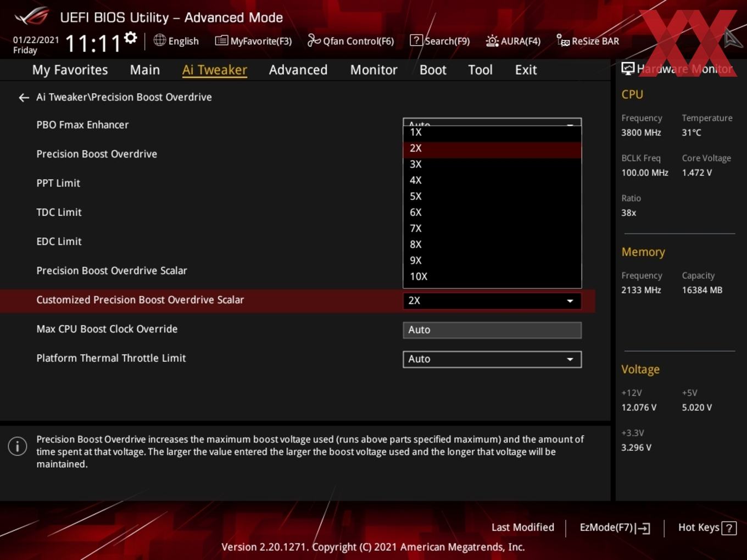Open the Hot Keys help

pyautogui.click(x=707, y=528)
